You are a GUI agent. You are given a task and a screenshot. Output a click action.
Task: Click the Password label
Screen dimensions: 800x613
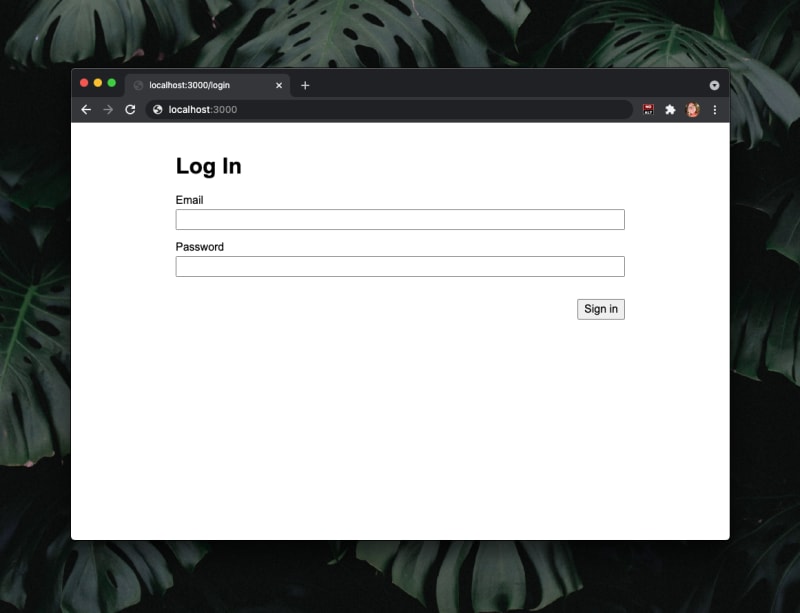tap(199, 247)
